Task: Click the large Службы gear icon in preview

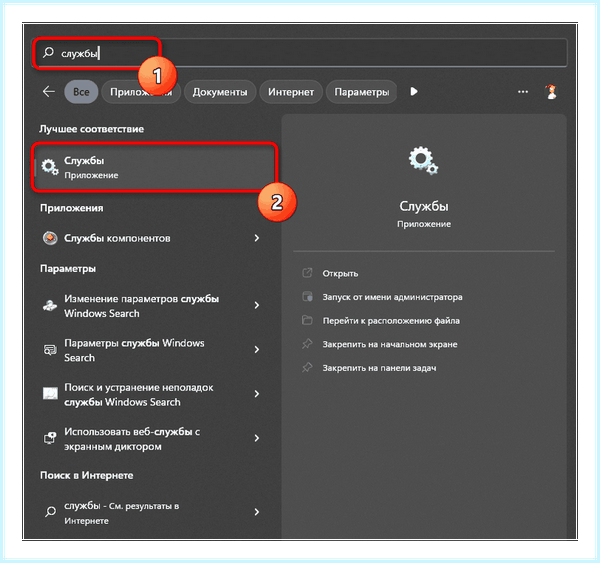Action: [x=423, y=160]
